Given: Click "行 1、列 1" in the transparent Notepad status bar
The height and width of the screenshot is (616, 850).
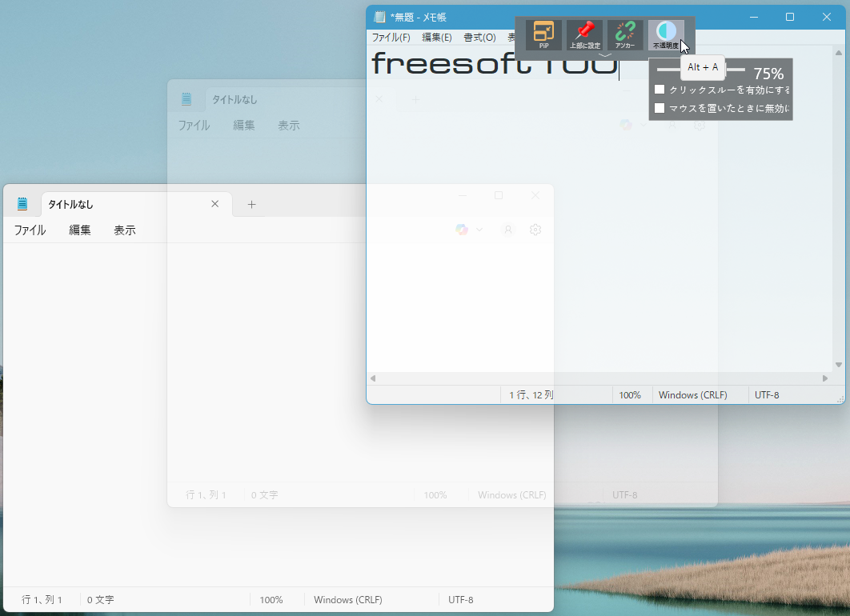Looking at the screenshot, I should [x=206, y=494].
